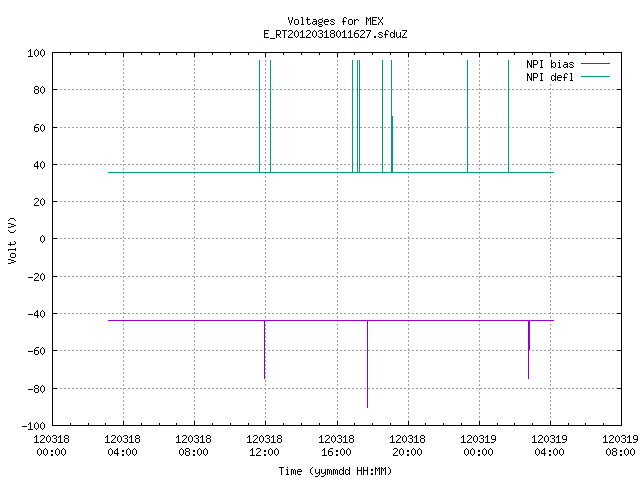The height and width of the screenshot is (480, 640).
Task: Click the x-axis label '120318 08:00'
Action: pyautogui.click(x=193, y=446)
